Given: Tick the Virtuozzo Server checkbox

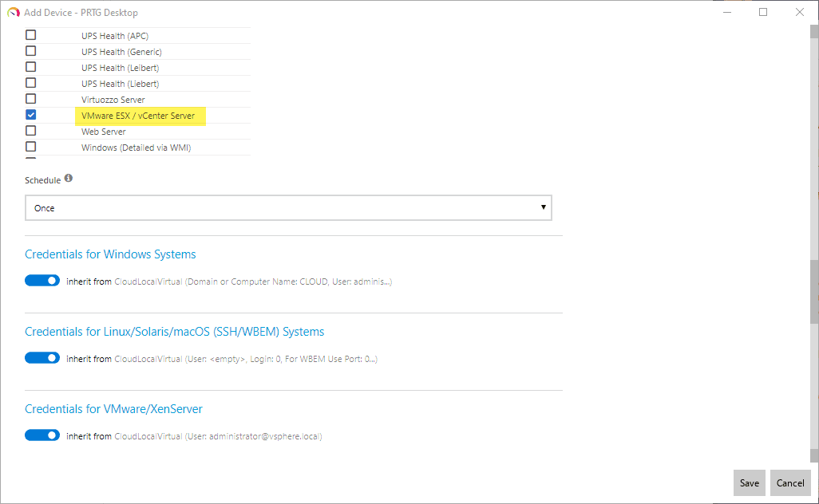Looking at the screenshot, I should point(31,99).
